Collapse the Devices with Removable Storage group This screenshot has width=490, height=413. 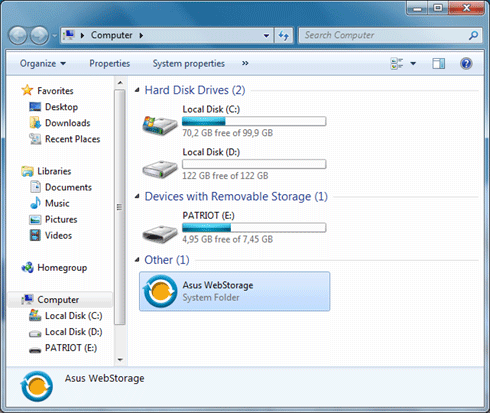coord(137,196)
